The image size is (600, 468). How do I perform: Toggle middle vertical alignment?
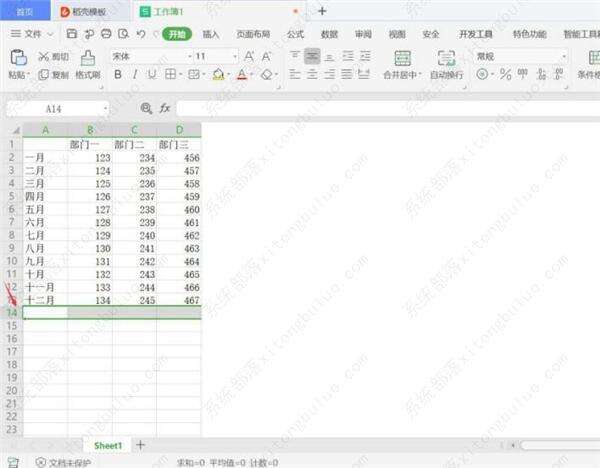(x=312, y=56)
